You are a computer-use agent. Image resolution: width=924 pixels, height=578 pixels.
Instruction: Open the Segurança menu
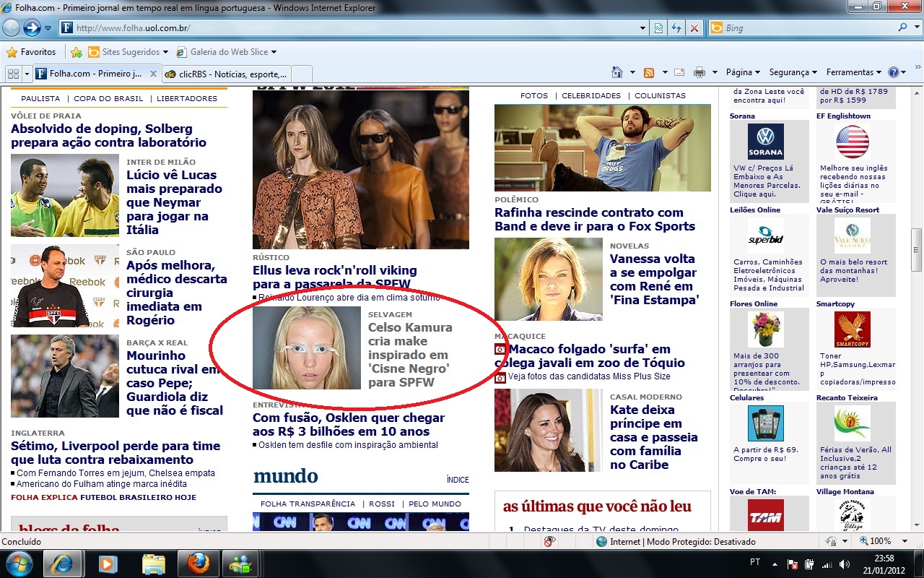tap(793, 72)
